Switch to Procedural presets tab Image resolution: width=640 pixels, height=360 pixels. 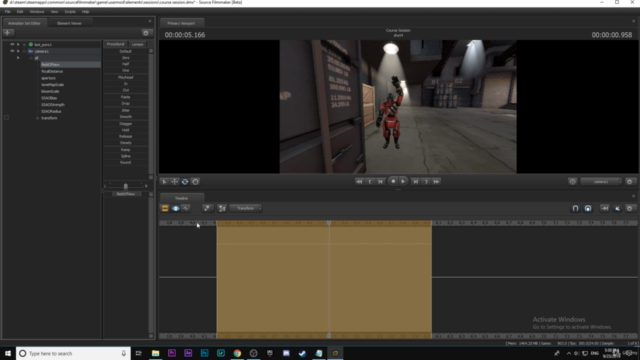[x=116, y=44]
